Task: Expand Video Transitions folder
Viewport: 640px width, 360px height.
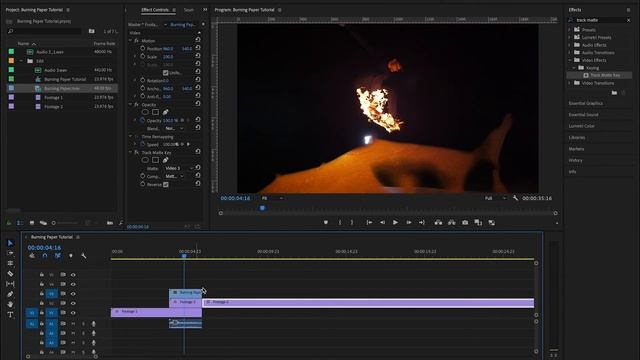Action: (570, 83)
